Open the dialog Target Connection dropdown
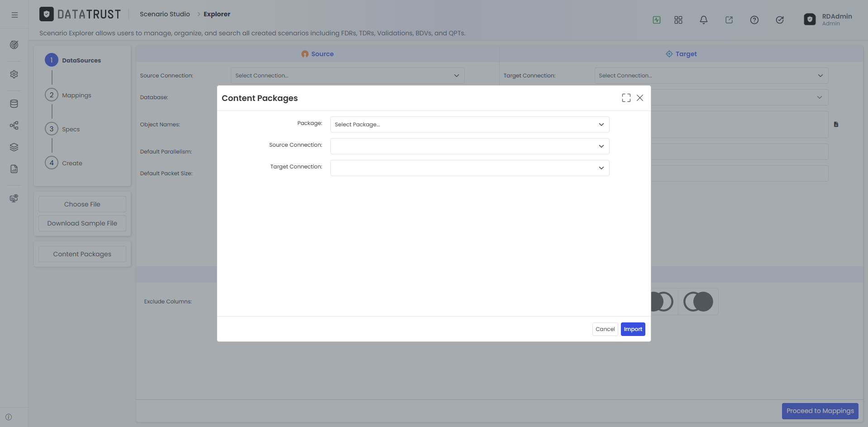 470,168
